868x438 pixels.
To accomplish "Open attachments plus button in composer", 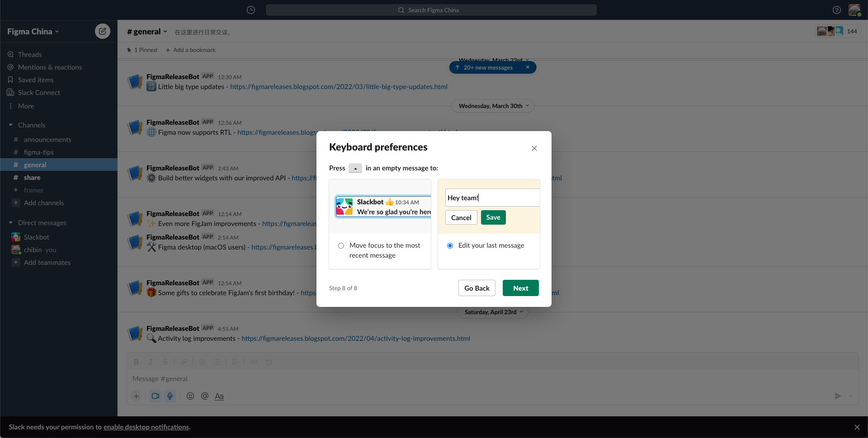I will (136, 396).
